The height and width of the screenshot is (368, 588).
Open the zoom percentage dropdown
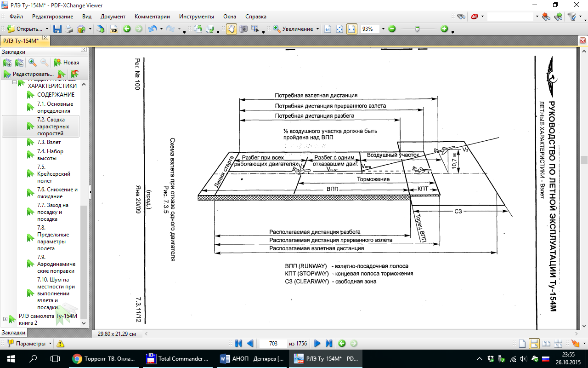coord(383,29)
